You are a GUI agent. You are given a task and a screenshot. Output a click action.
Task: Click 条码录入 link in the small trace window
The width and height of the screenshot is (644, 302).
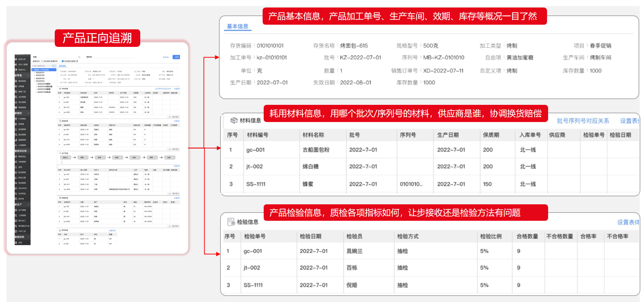[x=166, y=57]
